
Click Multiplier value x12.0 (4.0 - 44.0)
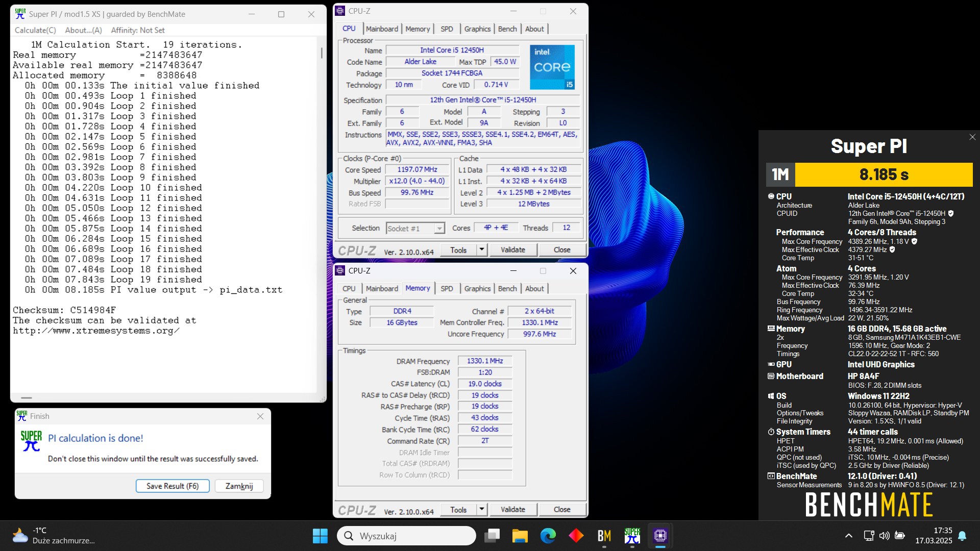(x=417, y=181)
